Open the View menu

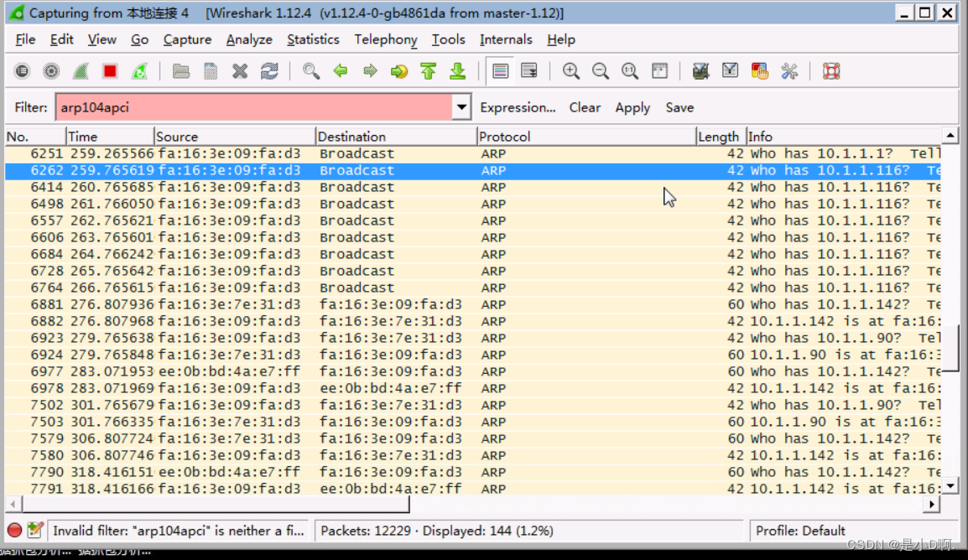click(x=101, y=39)
